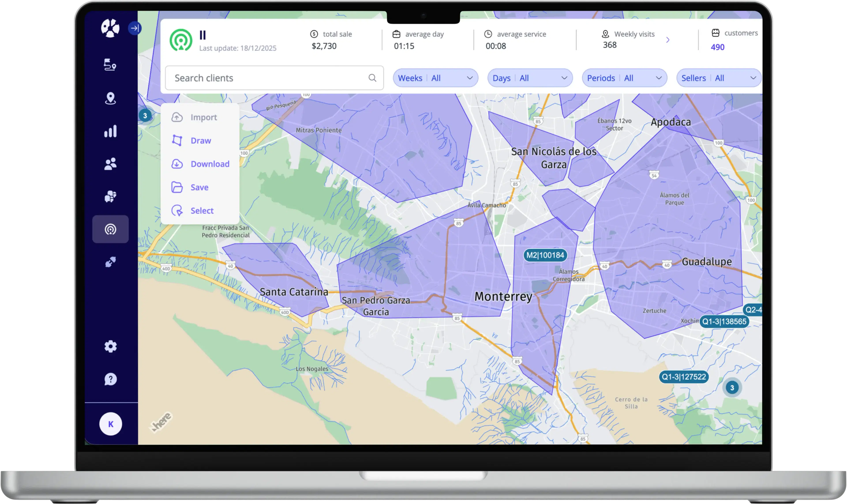The image size is (847, 504).
Task: Open settings gear in sidebar
Action: tap(111, 346)
